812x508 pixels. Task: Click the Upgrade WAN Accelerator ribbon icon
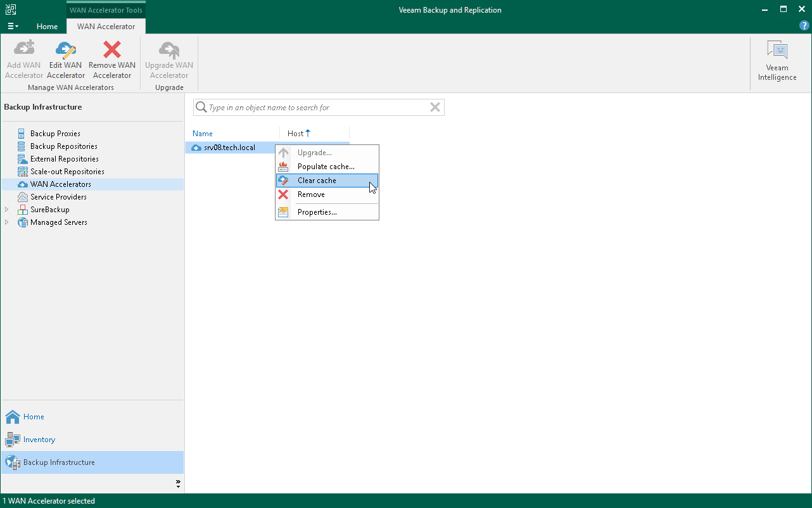(x=169, y=49)
